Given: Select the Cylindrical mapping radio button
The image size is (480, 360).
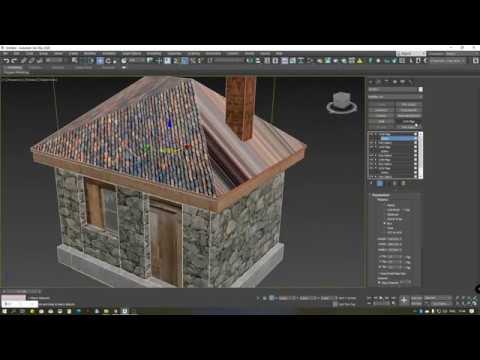Looking at the screenshot, I should coord(385,210).
